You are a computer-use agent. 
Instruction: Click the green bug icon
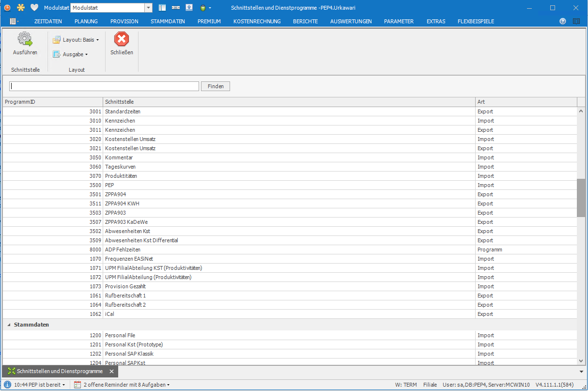(203, 8)
